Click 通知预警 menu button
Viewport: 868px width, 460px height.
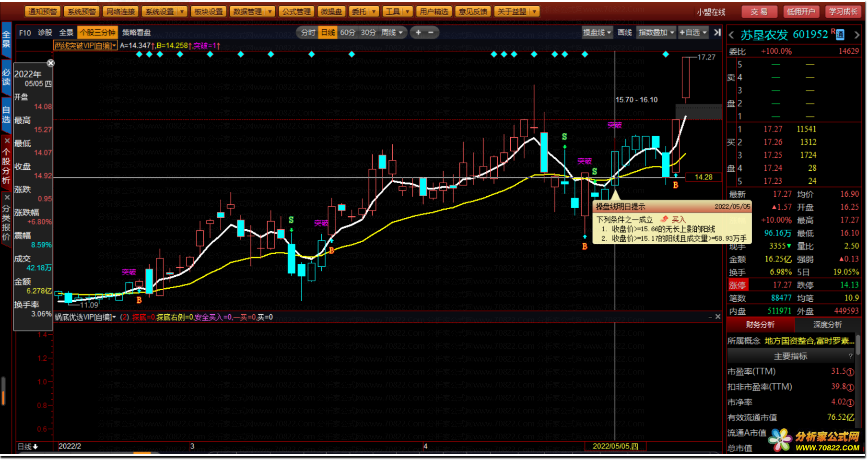pos(43,12)
